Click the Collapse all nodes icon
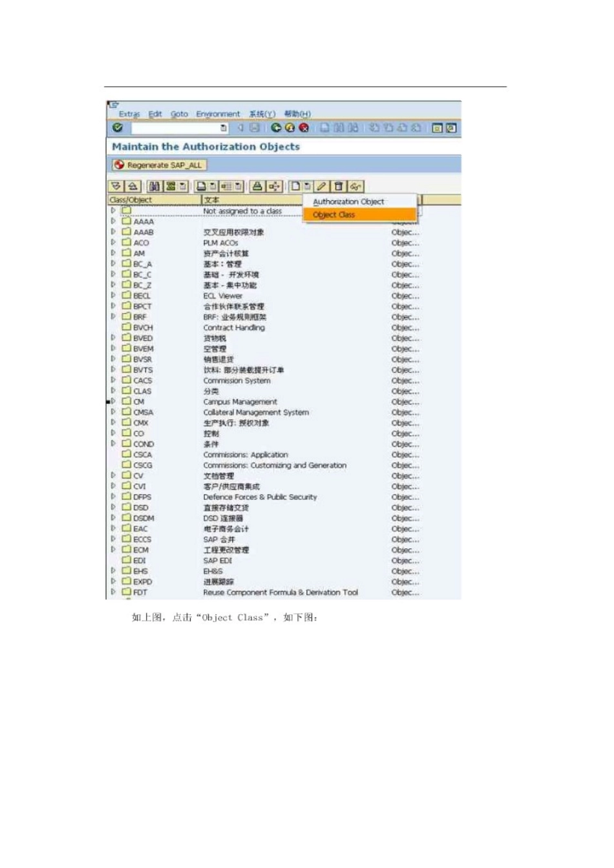The height and width of the screenshot is (868, 614). (131, 186)
